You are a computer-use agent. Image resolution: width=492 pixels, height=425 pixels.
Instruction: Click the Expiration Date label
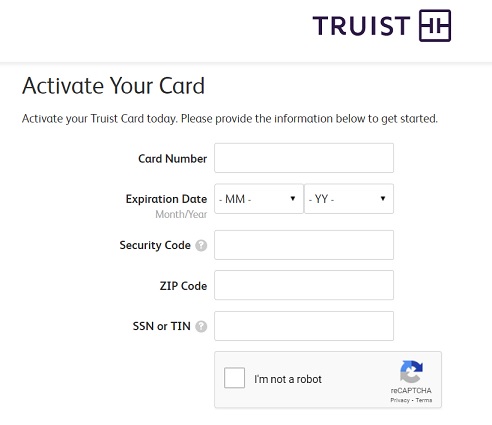(x=166, y=199)
